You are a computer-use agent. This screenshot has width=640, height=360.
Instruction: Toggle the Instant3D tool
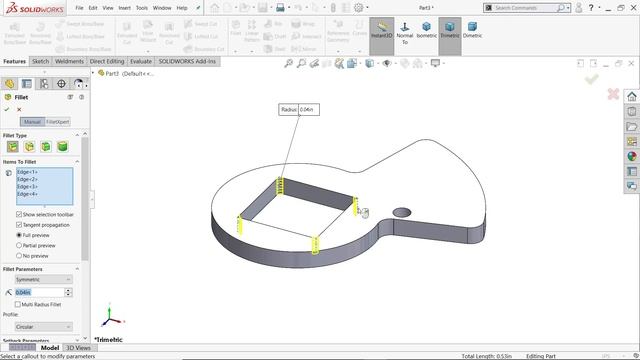pyautogui.click(x=382, y=36)
